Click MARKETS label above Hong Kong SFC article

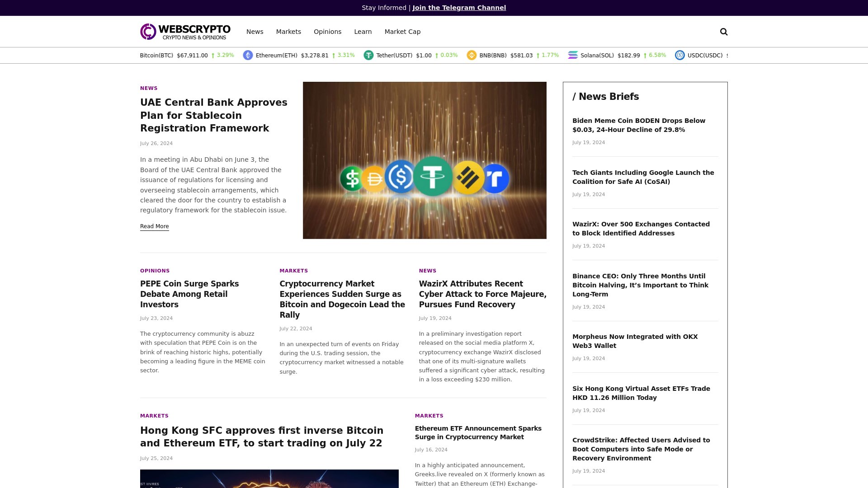click(x=154, y=416)
